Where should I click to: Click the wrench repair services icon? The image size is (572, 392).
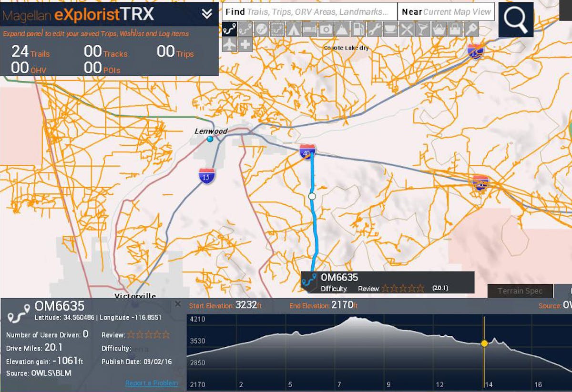pos(374,30)
